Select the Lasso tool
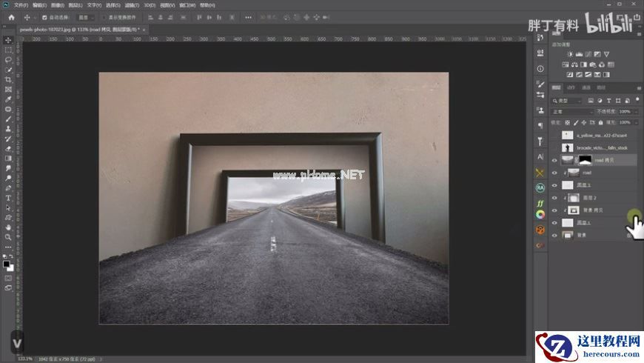The width and height of the screenshot is (644, 363). (x=8, y=60)
